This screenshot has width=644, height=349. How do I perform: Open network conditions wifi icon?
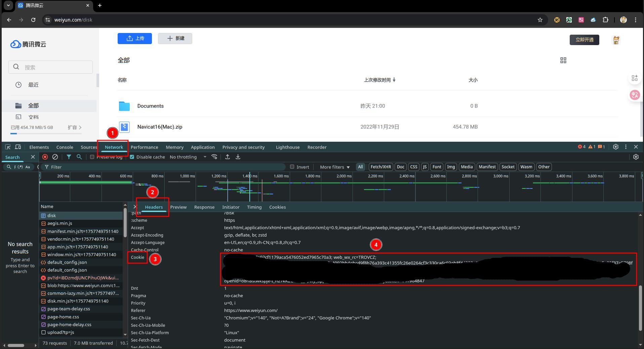tap(214, 157)
